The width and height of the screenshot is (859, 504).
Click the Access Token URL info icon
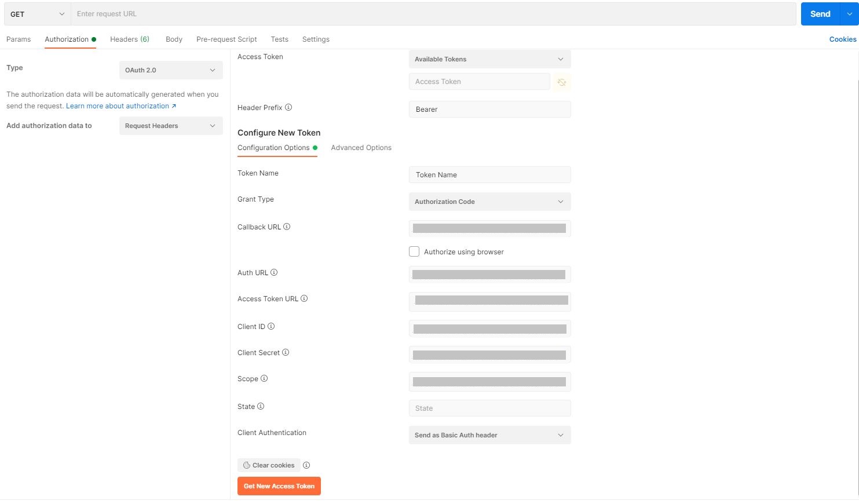tap(305, 298)
